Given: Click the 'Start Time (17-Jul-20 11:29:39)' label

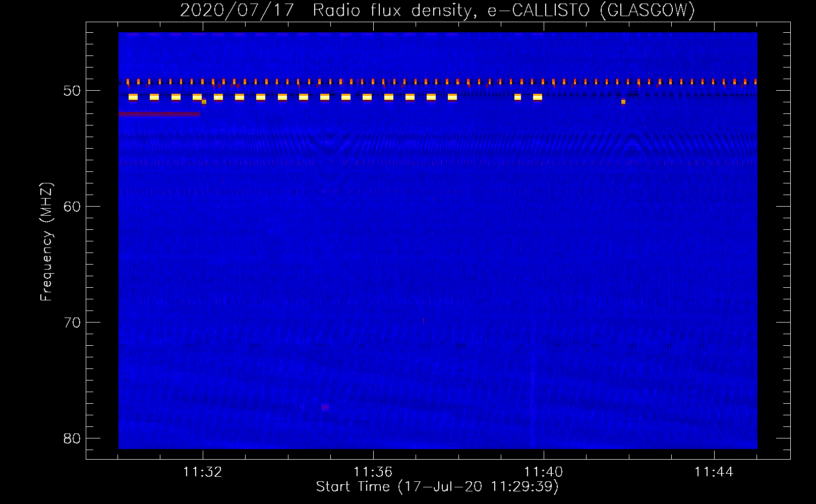Looking at the screenshot, I should coord(437,487).
